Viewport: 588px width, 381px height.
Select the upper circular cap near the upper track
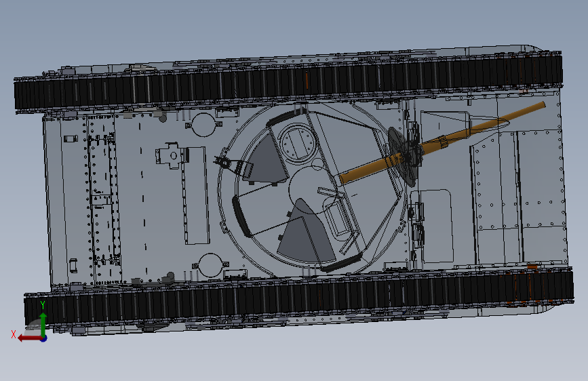[203, 125]
